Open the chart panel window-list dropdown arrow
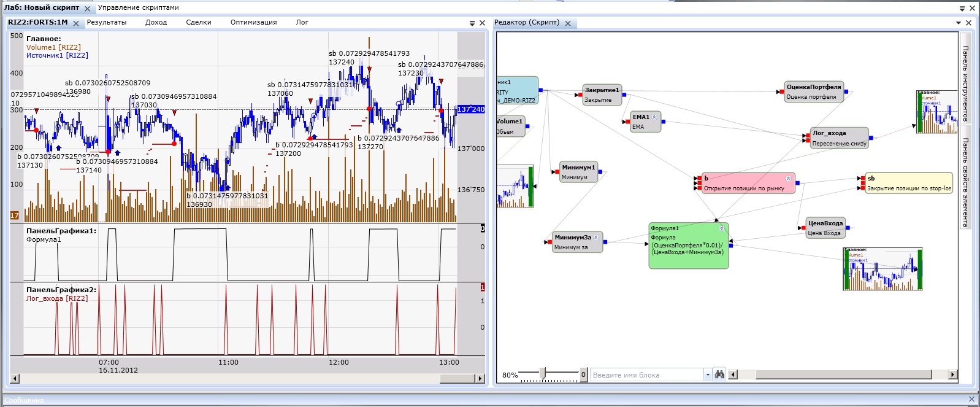This screenshot has width=980, height=407. click(472, 23)
